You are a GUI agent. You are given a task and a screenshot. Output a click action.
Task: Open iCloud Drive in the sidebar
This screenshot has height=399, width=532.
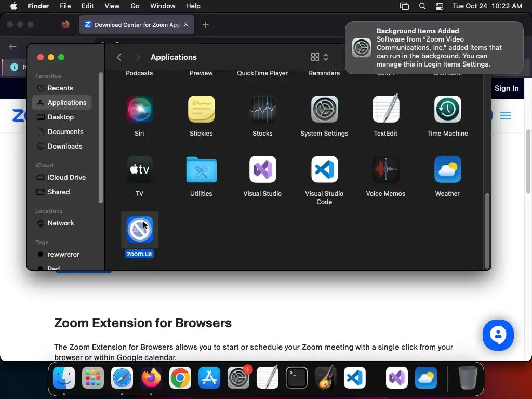62,178
